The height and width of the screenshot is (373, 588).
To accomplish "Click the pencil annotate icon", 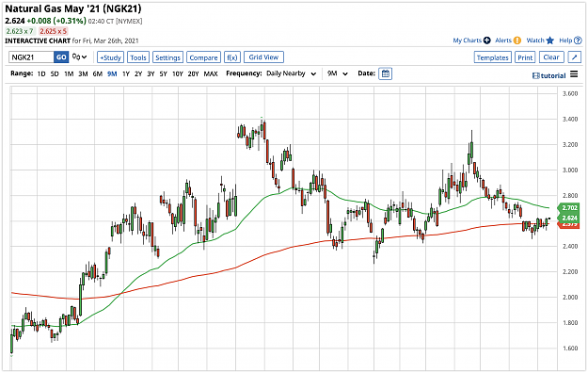I will point(575,57).
